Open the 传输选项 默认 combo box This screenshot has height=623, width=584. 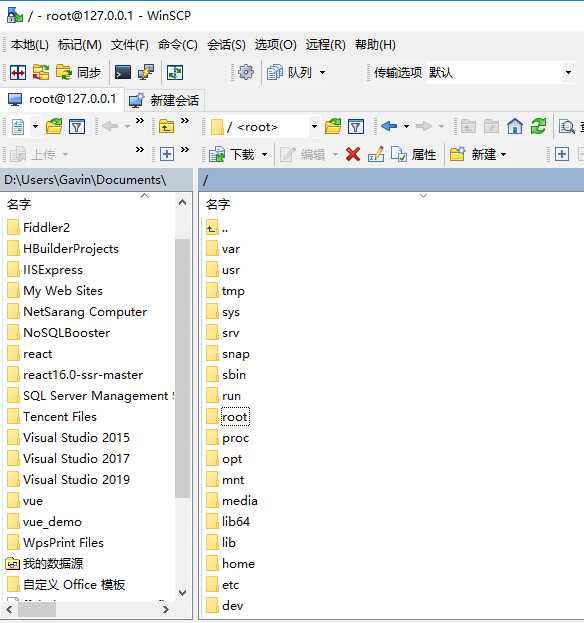pos(501,73)
